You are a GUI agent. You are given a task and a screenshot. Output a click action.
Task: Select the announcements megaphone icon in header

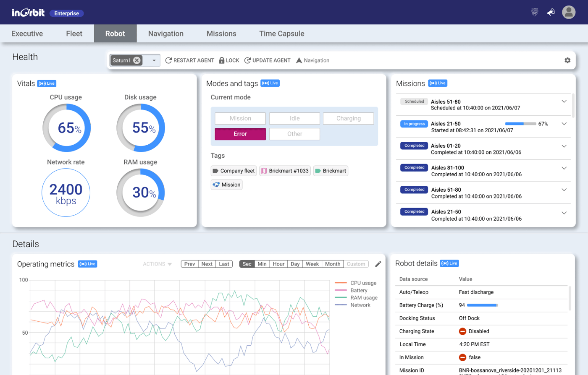point(551,12)
